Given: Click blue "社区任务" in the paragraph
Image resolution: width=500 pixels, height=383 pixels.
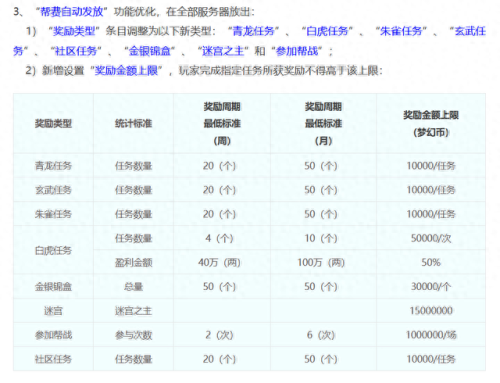Looking at the screenshot, I should (x=76, y=51).
